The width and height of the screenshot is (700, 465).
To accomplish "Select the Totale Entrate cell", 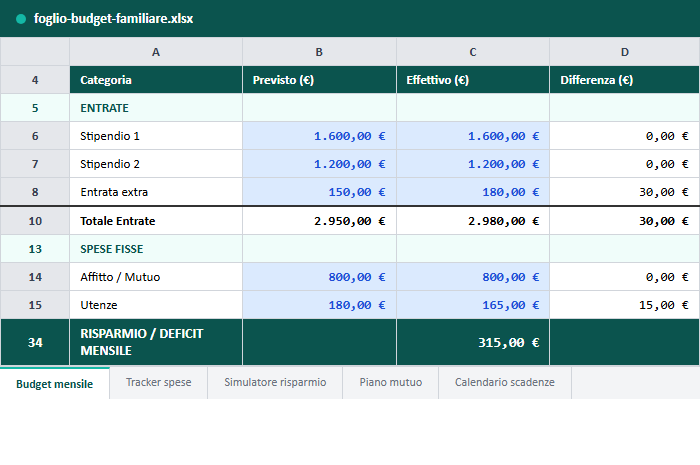I will pyautogui.click(x=156, y=221).
